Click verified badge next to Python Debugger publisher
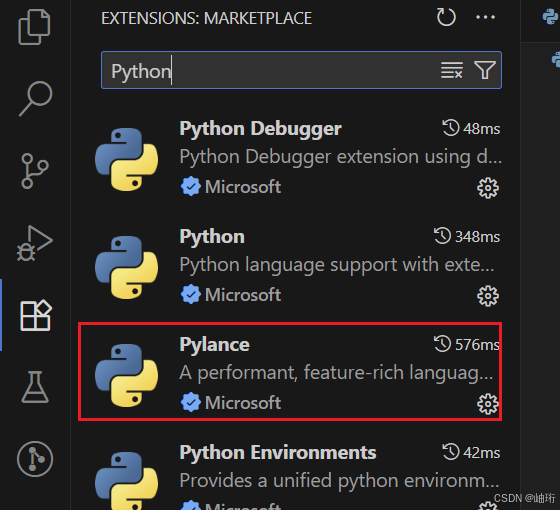560x510 pixels. [191, 186]
